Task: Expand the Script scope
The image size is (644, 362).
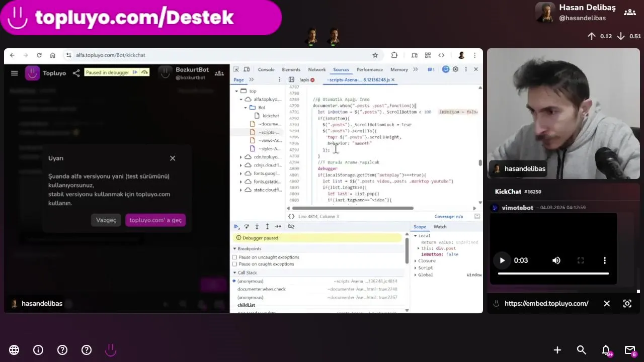Action: point(416,268)
